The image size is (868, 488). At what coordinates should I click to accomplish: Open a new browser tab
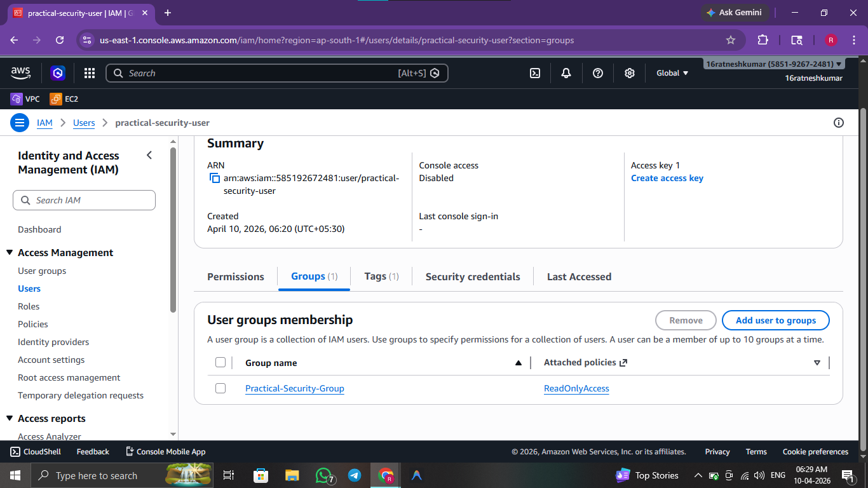coord(168,13)
